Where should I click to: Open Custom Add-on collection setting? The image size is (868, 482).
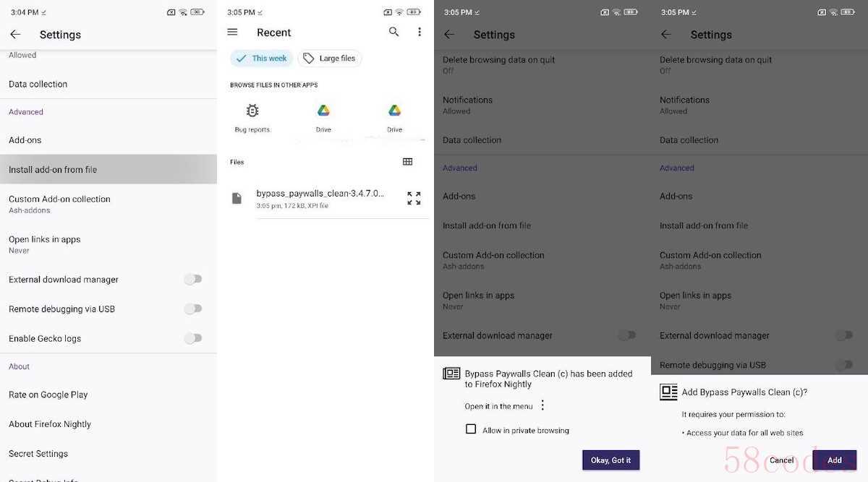[109, 204]
